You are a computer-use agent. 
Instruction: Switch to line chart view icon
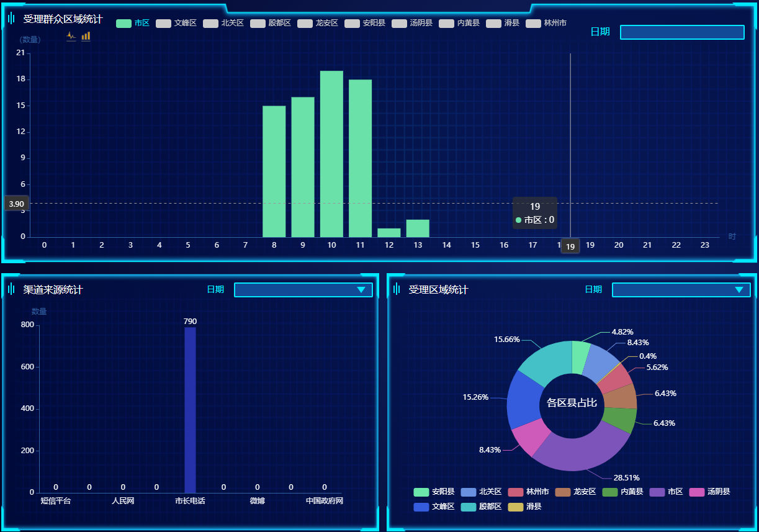pyautogui.click(x=71, y=37)
